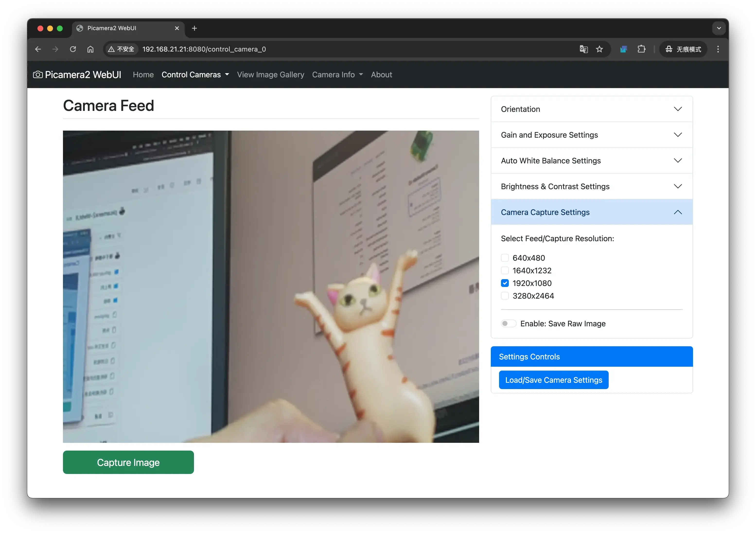Open the extensions puzzle icon
Screen dimensions: 756x534
tap(641, 49)
